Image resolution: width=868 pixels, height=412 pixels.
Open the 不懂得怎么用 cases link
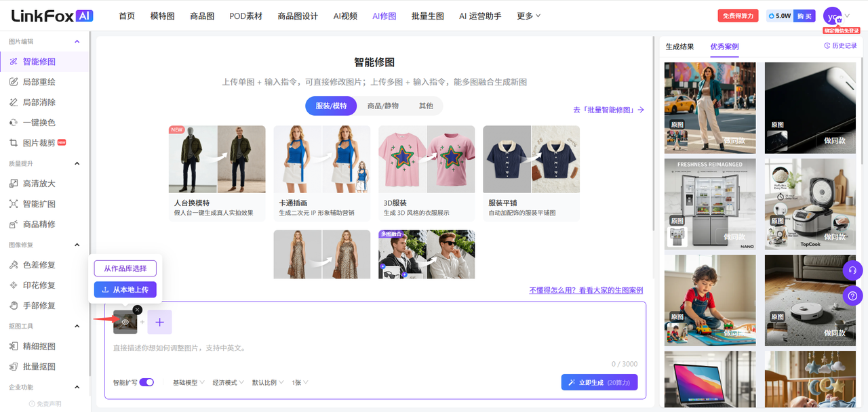(586, 290)
